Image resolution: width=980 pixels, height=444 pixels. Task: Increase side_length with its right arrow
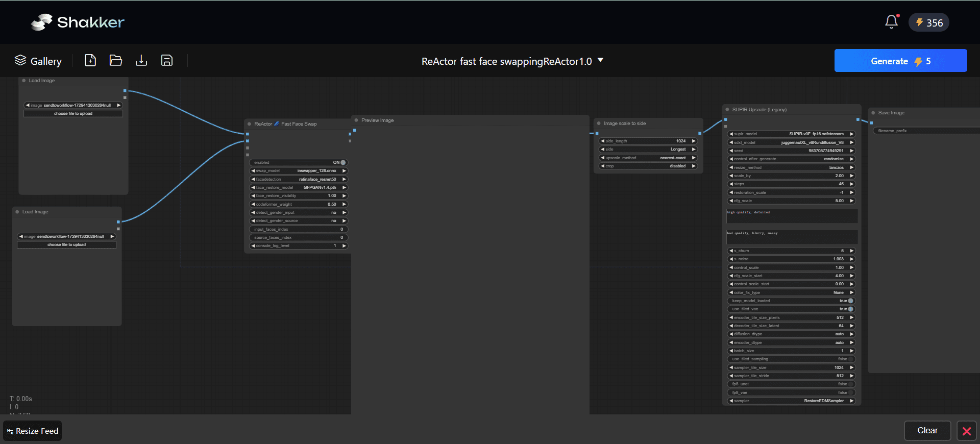click(x=694, y=141)
